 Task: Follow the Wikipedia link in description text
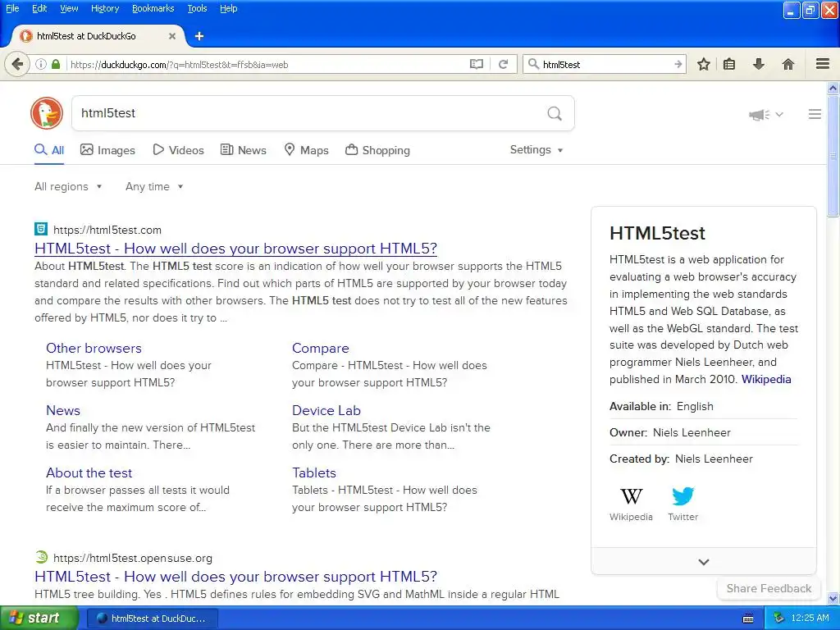(766, 379)
